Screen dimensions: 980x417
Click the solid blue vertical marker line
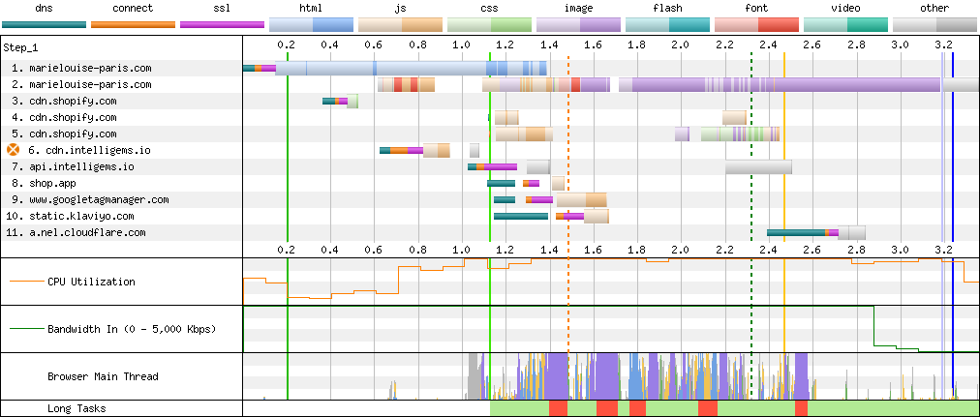click(x=953, y=224)
